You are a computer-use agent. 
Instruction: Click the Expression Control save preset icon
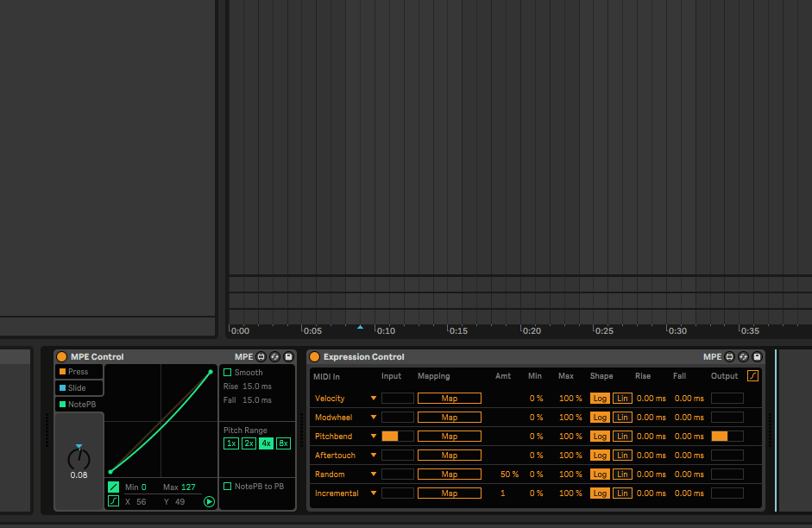coord(757,357)
